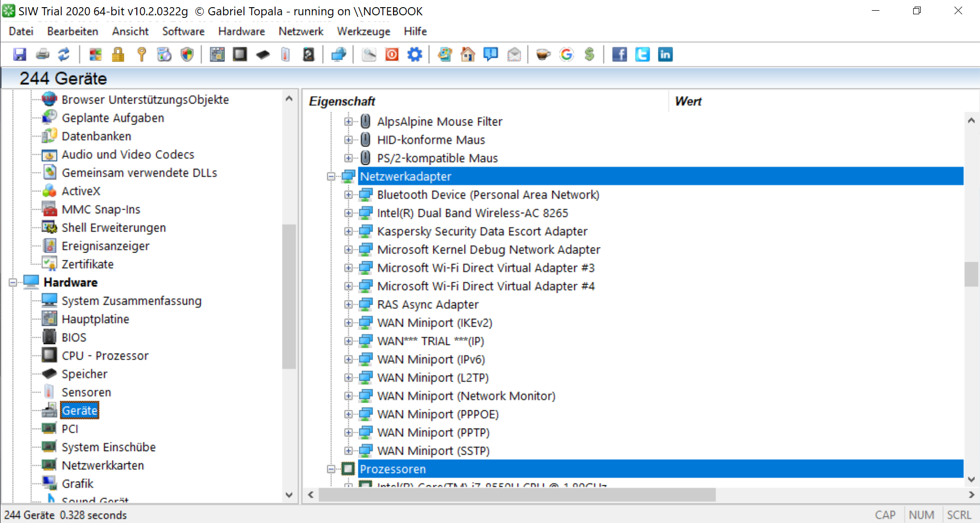Open the Werkzeuge menu
The height and width of the screenshot is (523, 980).
tap(363, 31)
